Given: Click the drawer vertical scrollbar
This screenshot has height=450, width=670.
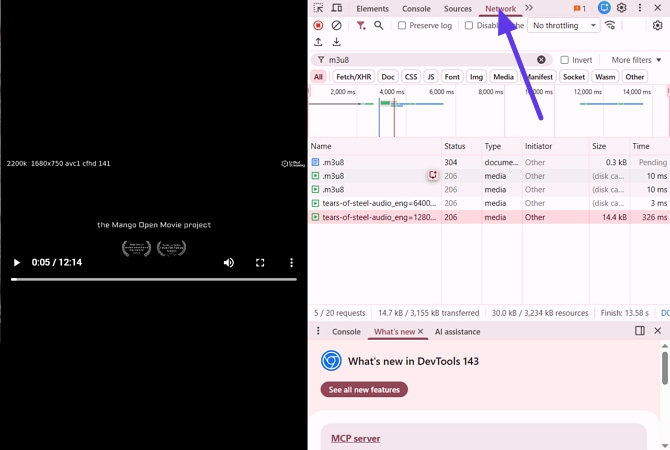Looking at the screenshot, I should point(664,368).
